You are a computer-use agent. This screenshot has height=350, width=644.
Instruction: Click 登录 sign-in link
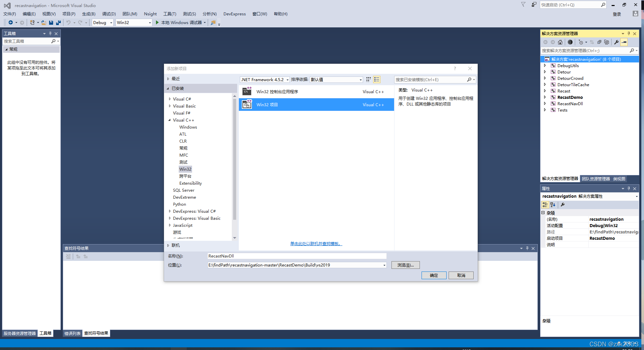pyautogui.click(x=617, y=14)
